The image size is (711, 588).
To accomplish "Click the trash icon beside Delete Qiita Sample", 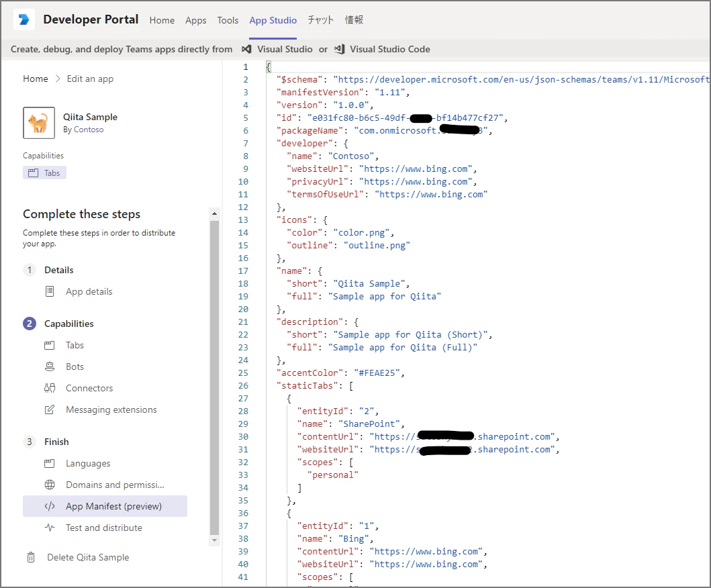I will pyautogui.click(x=31, y=557).
